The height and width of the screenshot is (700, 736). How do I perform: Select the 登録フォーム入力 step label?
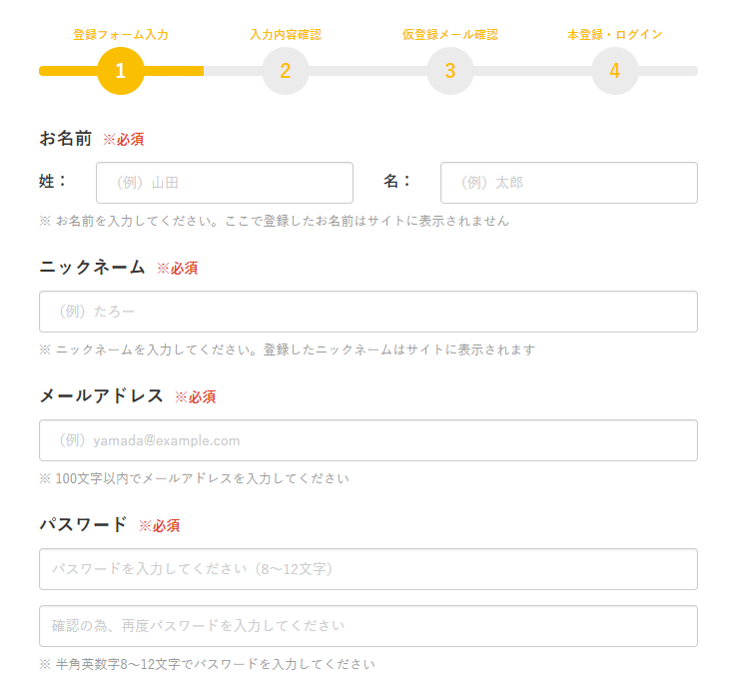pos(121,34)
